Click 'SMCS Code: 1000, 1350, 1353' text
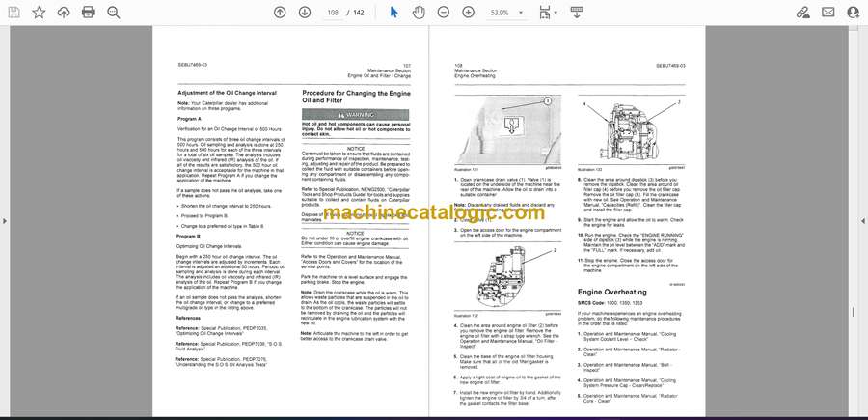The width and height of the screenshot is (868, 420). 610,303
